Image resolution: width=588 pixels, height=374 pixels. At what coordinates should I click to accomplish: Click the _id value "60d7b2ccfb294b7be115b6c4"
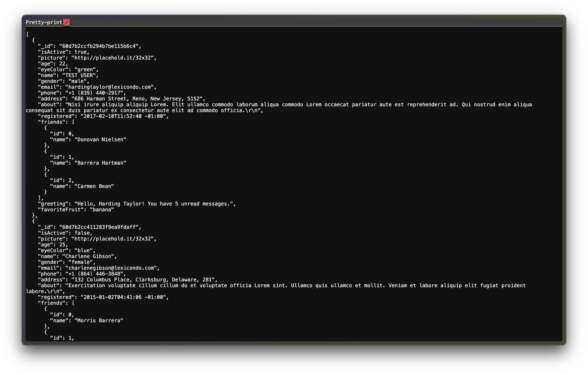tap(99, 46)
